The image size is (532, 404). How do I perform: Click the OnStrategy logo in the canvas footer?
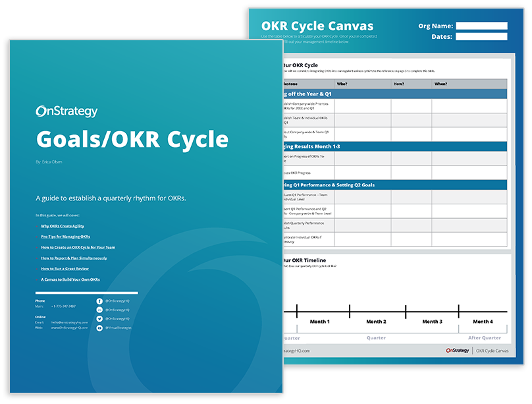[458, 351]
